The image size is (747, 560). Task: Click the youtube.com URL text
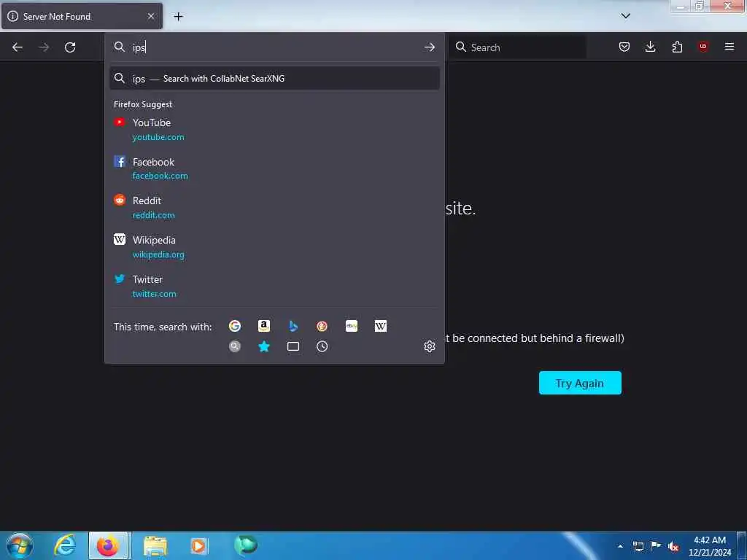(158, 137)
